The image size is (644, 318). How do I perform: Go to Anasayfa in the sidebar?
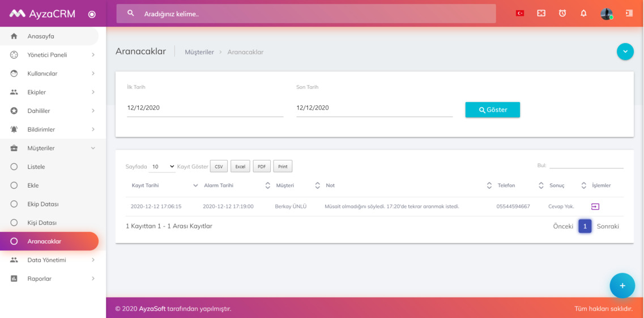point(41,36)
